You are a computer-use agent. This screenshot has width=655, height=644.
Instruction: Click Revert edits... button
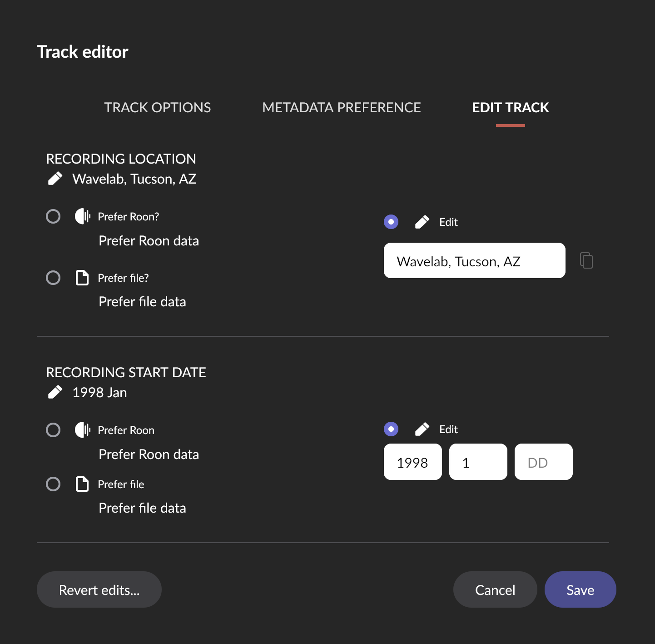[x=99, y=589]
